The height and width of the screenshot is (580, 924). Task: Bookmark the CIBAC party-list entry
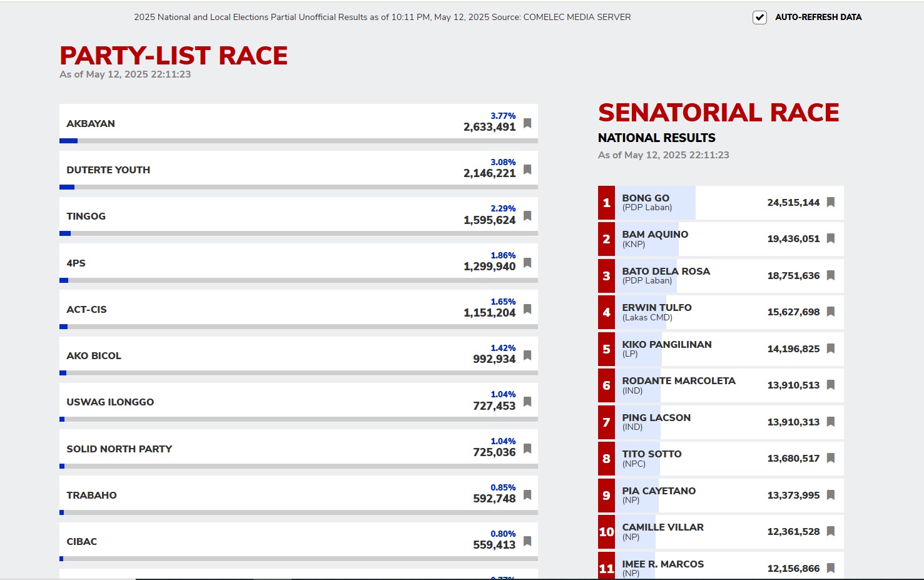[527, 541]
